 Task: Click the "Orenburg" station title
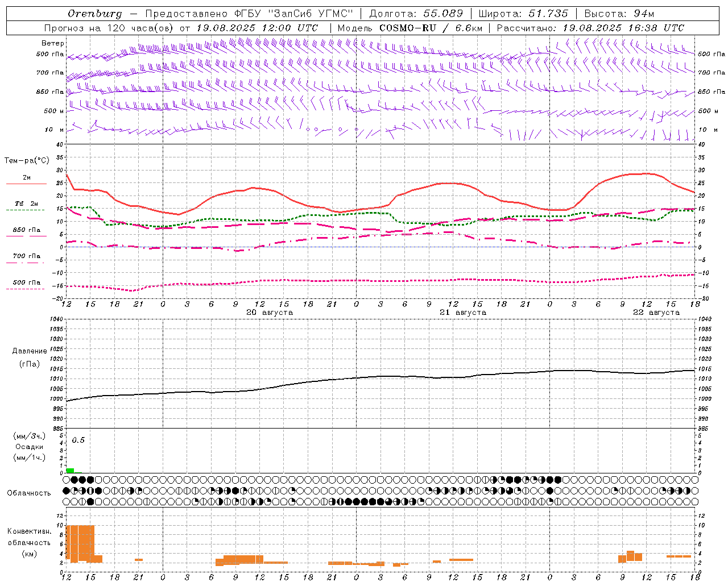(94, 14)
